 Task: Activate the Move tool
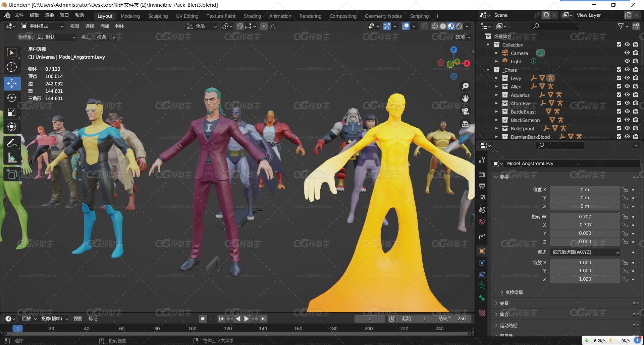[12, 83]
